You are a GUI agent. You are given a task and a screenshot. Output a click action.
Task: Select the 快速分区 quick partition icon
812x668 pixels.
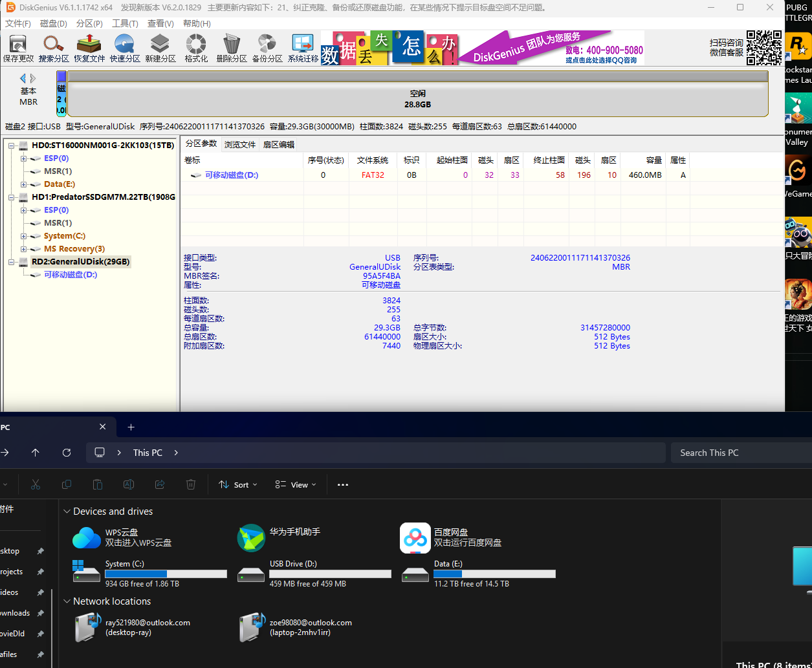(x=125, y=48)
